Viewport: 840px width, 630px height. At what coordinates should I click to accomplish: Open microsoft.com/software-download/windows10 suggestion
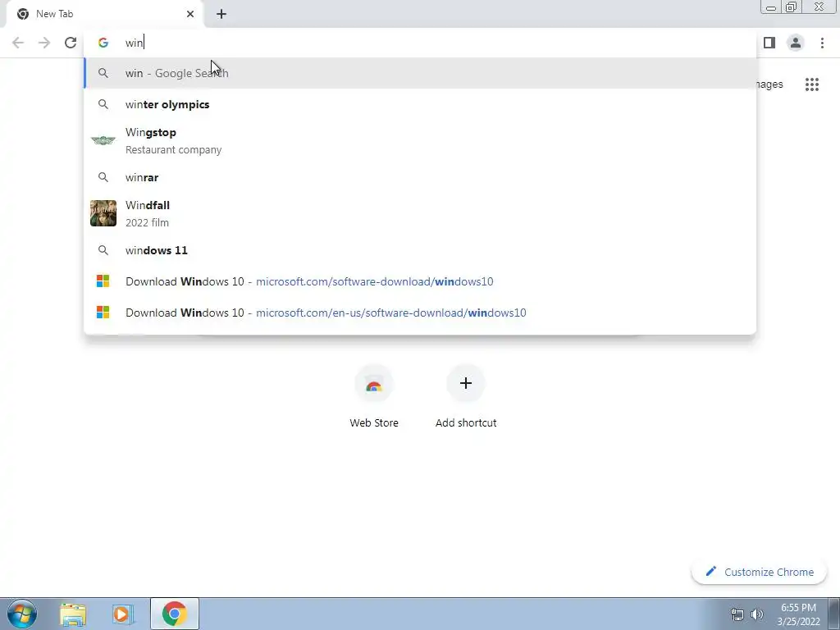420,281
